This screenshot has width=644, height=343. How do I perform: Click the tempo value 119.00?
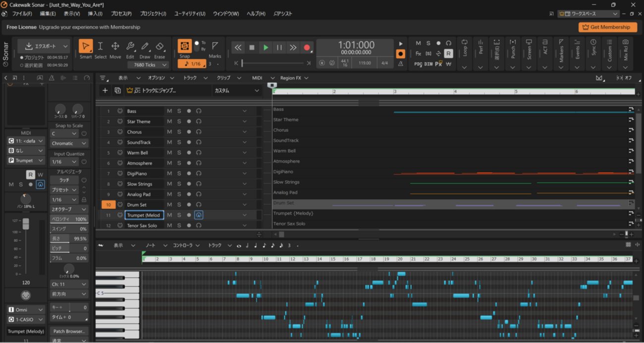click(365, 63)
